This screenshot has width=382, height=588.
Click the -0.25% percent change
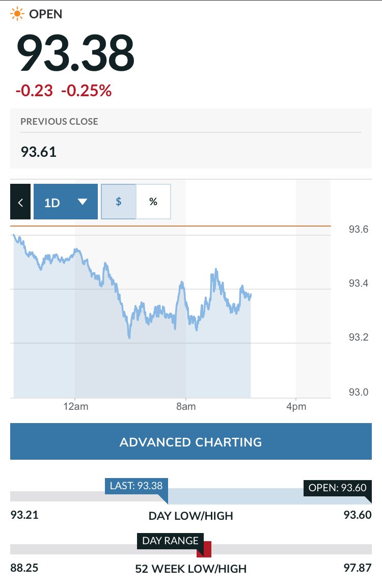86,91
